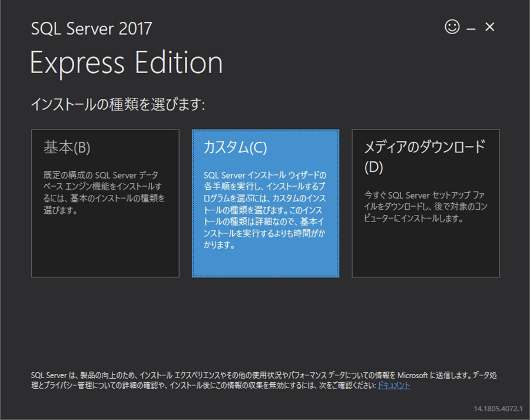Select the メディアのダウンロード(D) tile
The width and height of the screenshot is (530, 420).
[426, 203]
